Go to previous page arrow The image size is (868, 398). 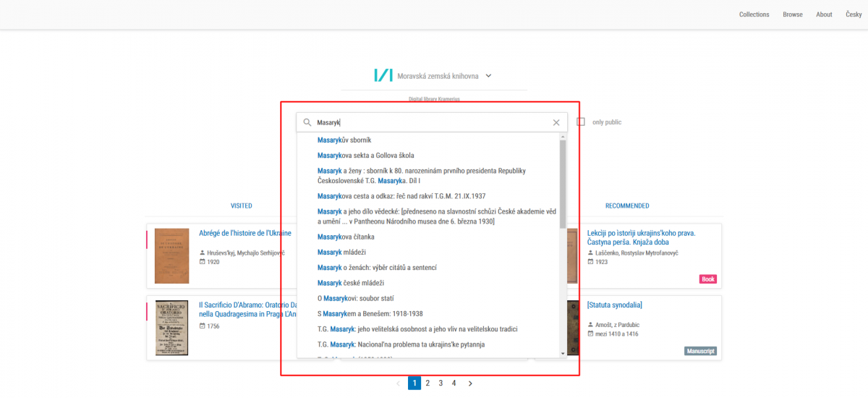pyautogui.click(x=398, y=384)
